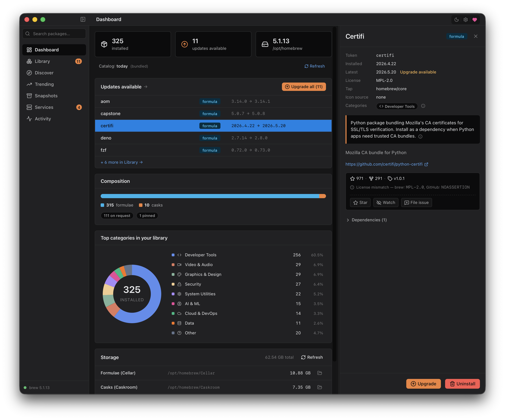Click the Cloud & DevOps cloud icon
Screen dimensions: 505x420
(x=179, y=313)
